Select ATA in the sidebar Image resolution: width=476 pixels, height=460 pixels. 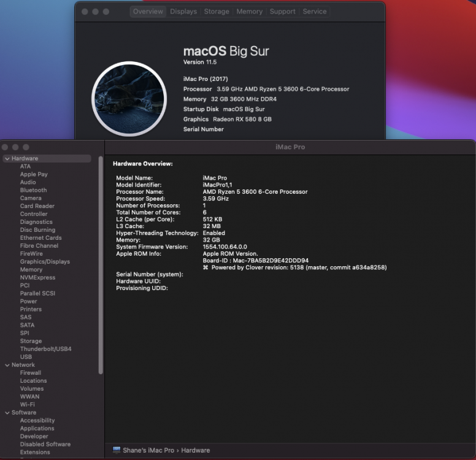pyautogui.click(x=25, y=166)
